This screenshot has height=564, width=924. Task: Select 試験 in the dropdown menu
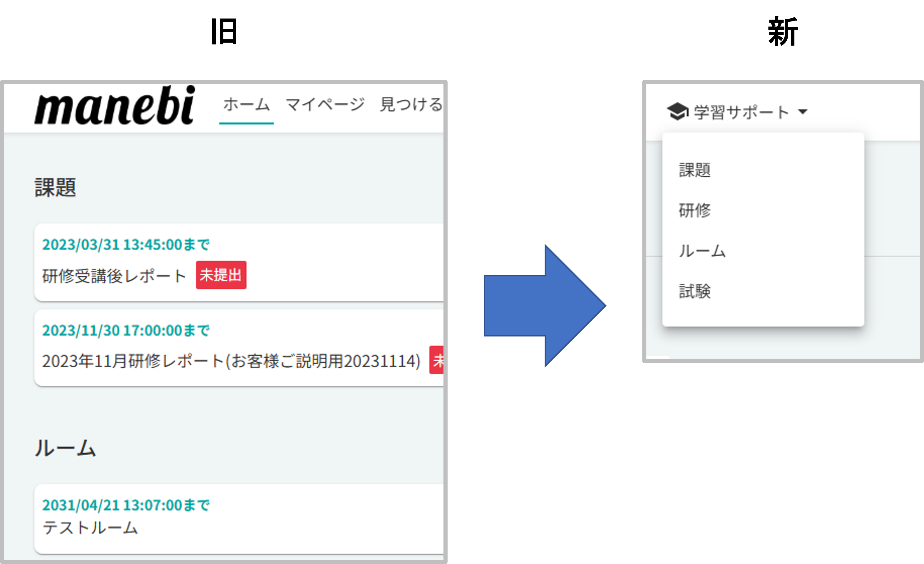click(x=695, y=291)
